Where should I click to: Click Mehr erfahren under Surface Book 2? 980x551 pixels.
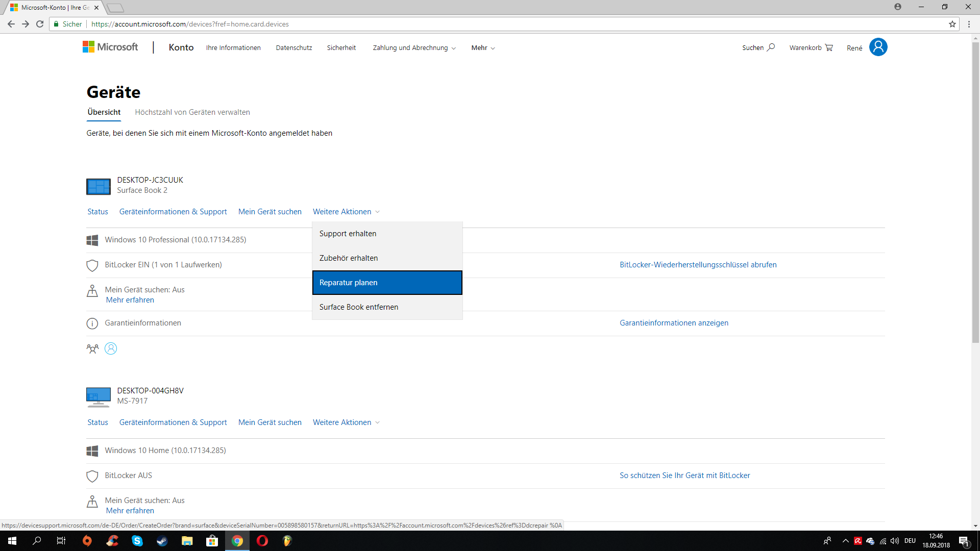[130, 300]
